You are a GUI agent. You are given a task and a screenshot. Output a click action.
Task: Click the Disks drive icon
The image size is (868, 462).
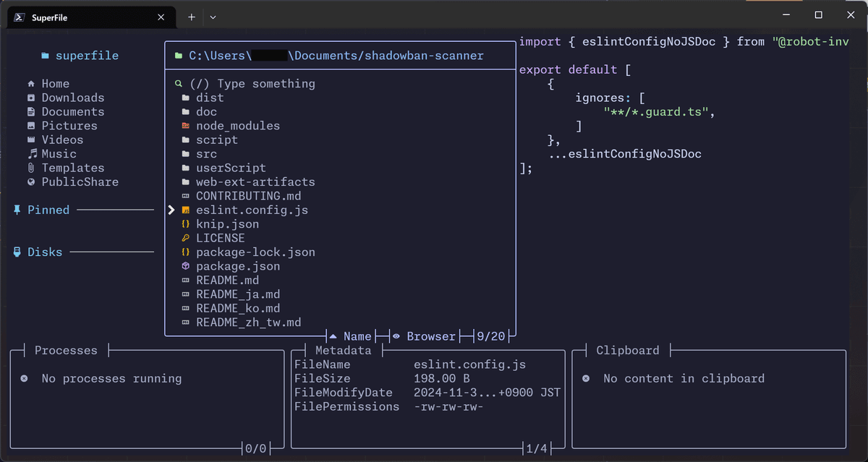pos(17,252)
